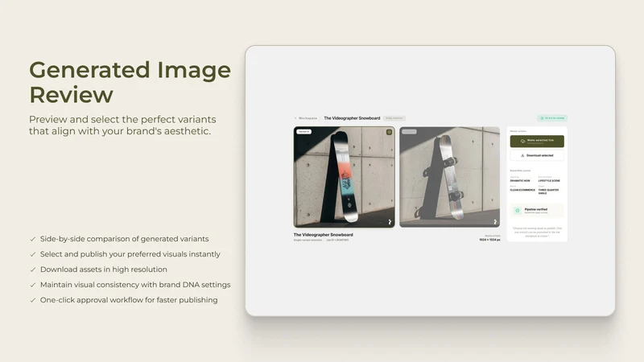Click the Videographer Snowboard caption below images
The image size is (644, 362).
[324, 235]
